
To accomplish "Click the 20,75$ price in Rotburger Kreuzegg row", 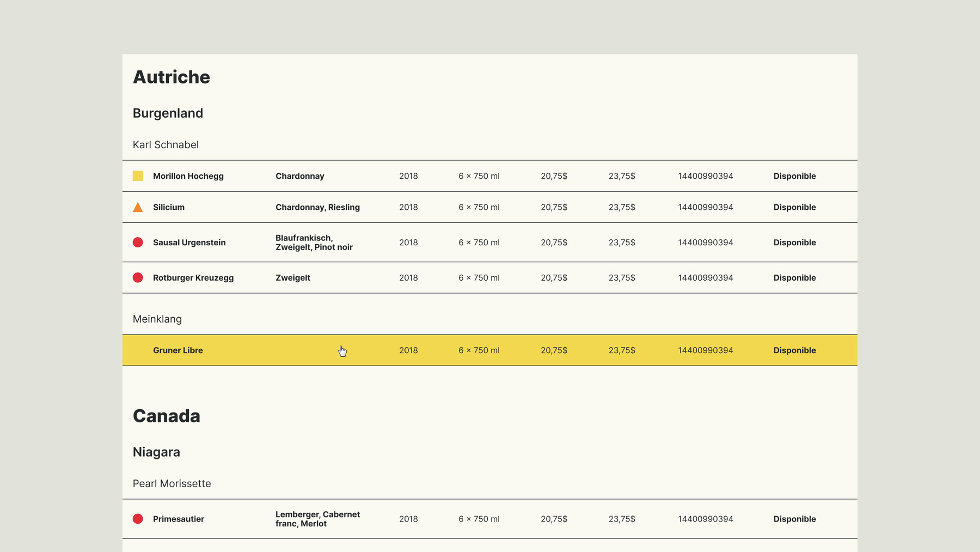I will click(x=554, y=277).
